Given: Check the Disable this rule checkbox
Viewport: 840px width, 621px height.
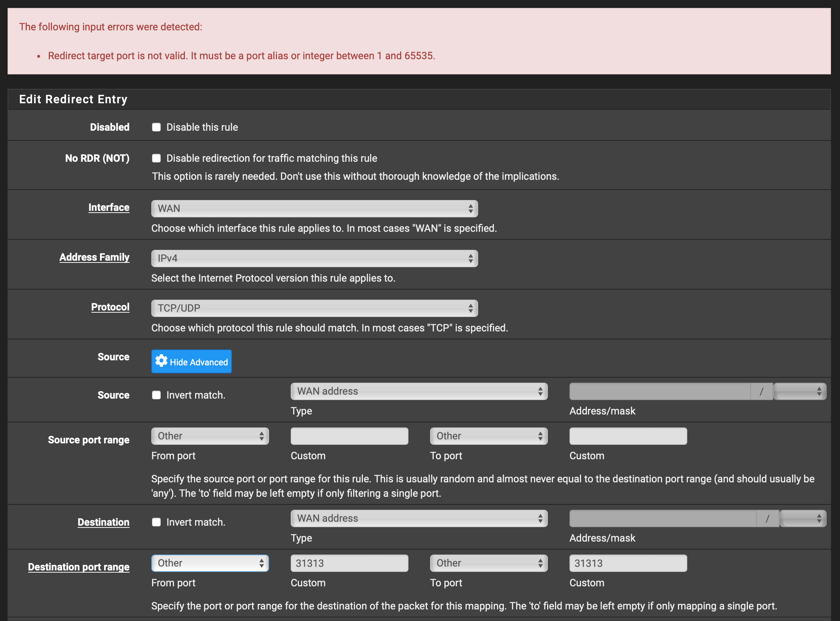Looking at the screenshot, I should point(156,127).
